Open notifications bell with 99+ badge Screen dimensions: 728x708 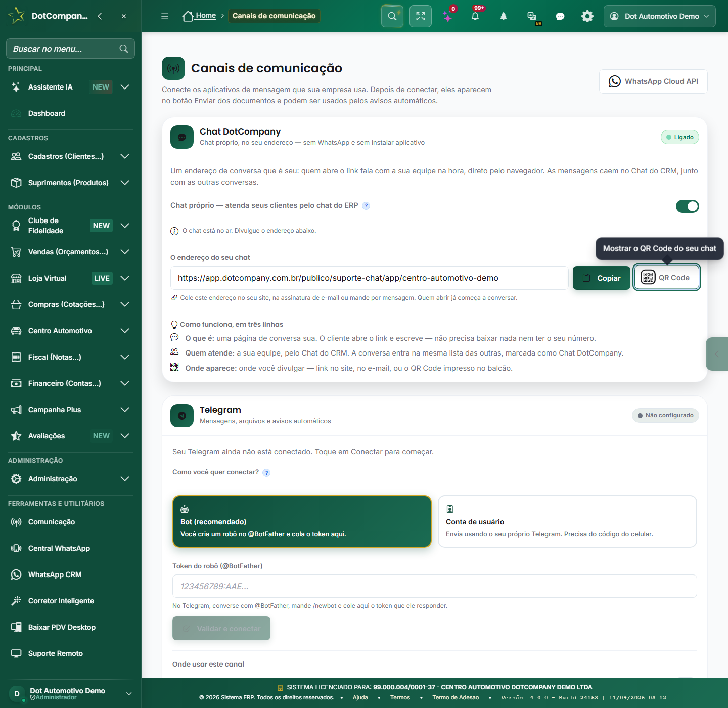pyautogui.click(x=475, y=16)
